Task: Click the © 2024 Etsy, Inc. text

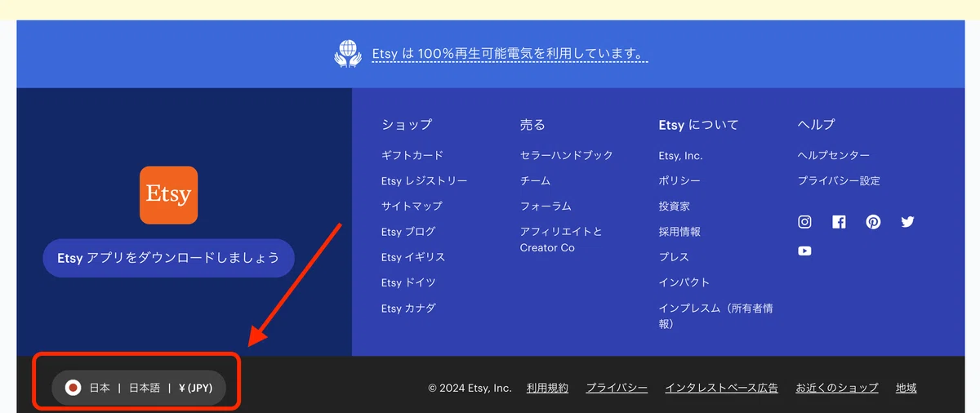Action: tap(470, 389)
